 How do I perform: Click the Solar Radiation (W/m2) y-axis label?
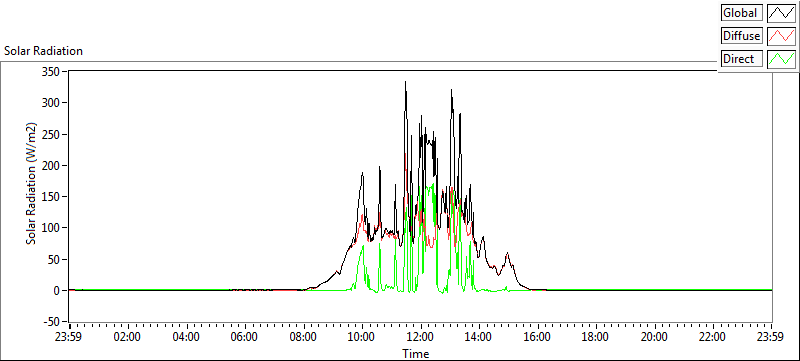pyautogui.click(x=32, y=183)
